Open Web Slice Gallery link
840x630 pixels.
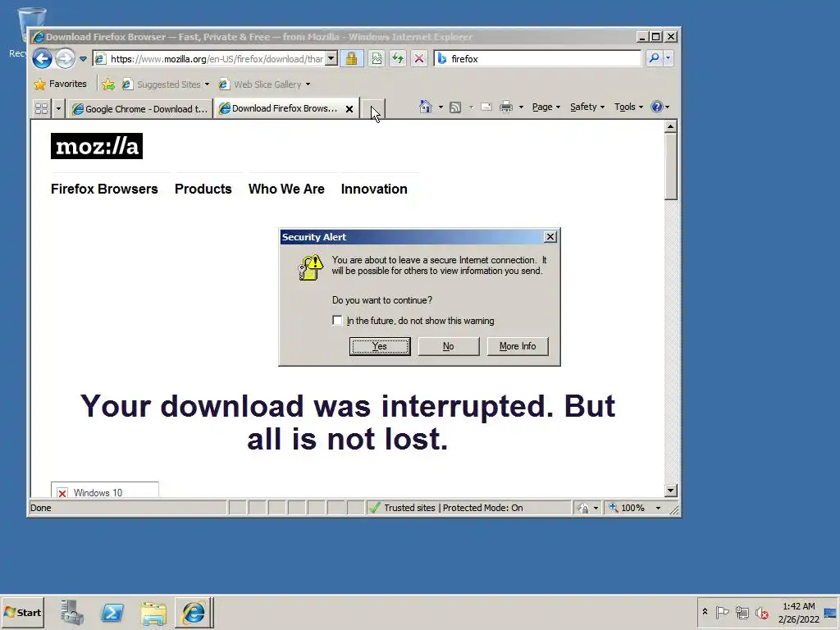[265, 84]
